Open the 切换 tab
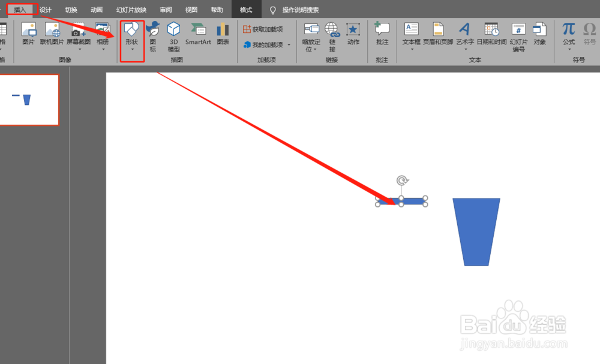The image size is (600, 364). [x=71, y=10]
